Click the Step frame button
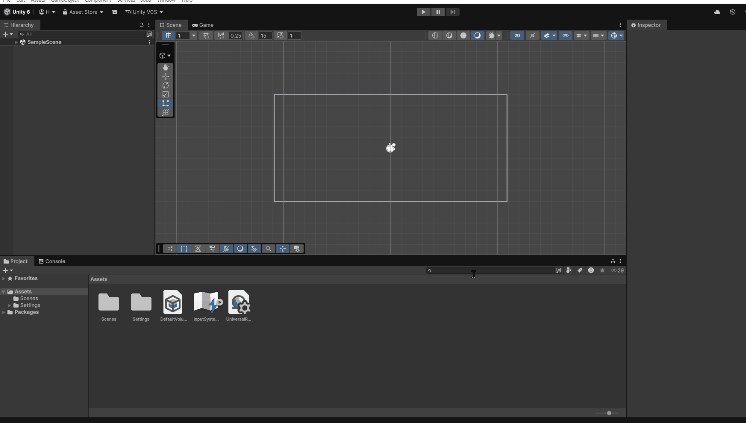 pyautogui.click(x=452, y=12)
